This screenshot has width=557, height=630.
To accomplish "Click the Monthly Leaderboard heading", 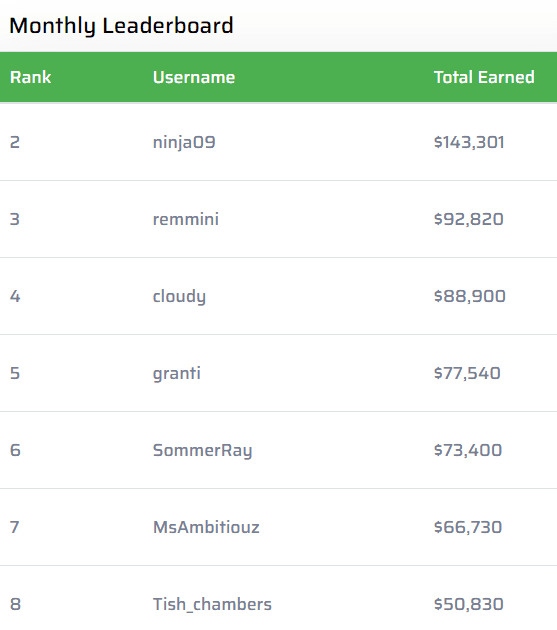I will tap(121, 26).
